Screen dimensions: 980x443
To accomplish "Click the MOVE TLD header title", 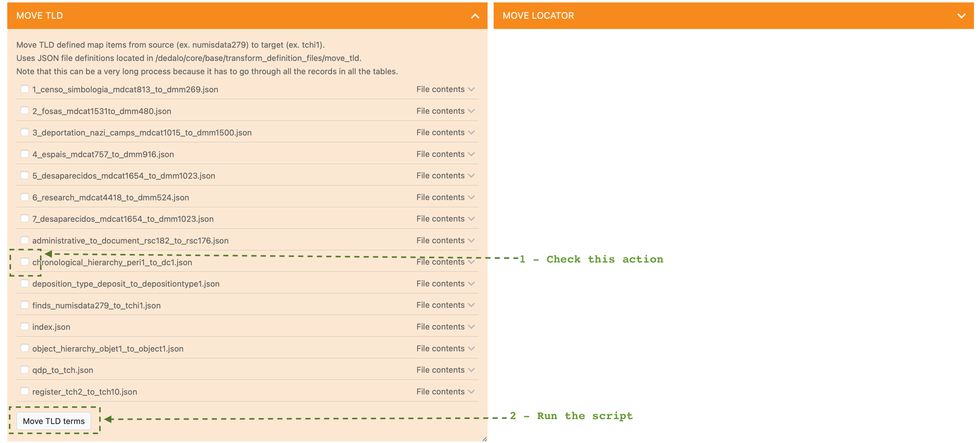I will pos(40,16).
